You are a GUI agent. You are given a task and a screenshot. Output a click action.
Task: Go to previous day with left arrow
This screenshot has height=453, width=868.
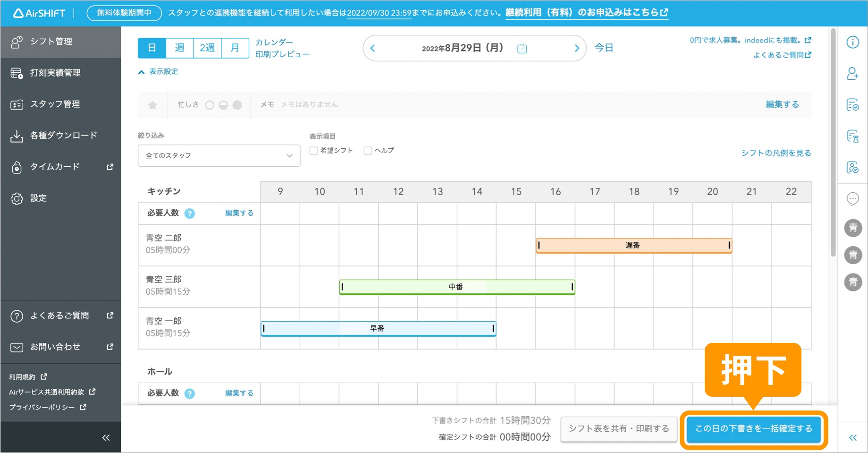pos(373,48)
